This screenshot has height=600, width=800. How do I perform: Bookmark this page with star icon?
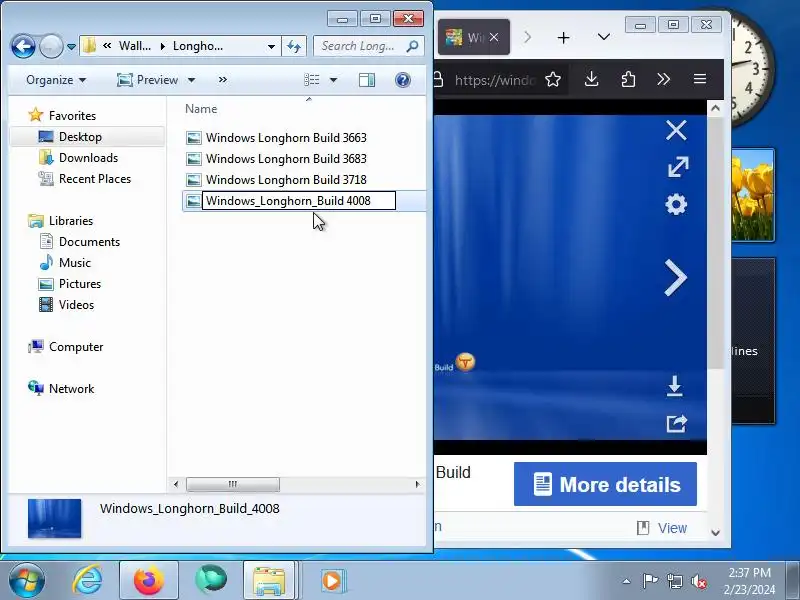point(553,80)
